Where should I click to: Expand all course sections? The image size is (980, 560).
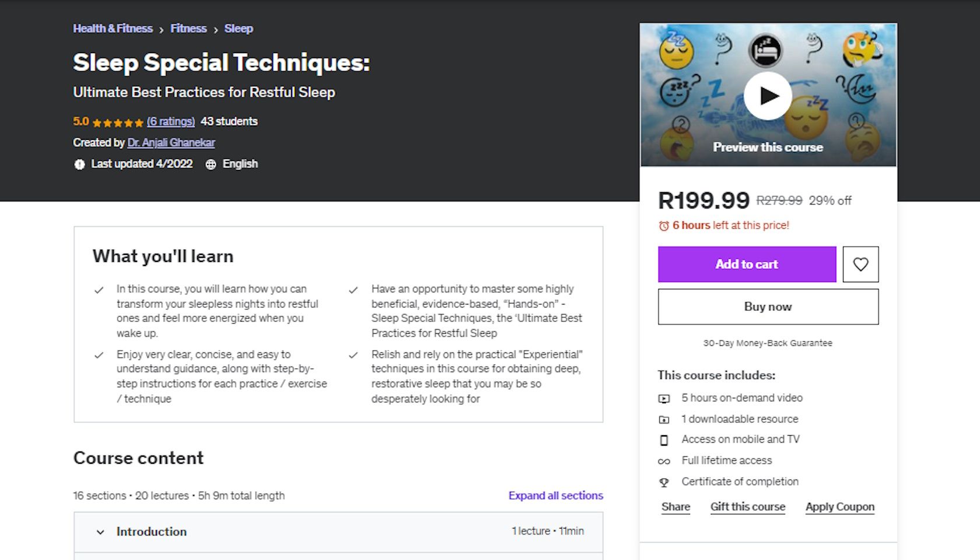coord(555,495)
